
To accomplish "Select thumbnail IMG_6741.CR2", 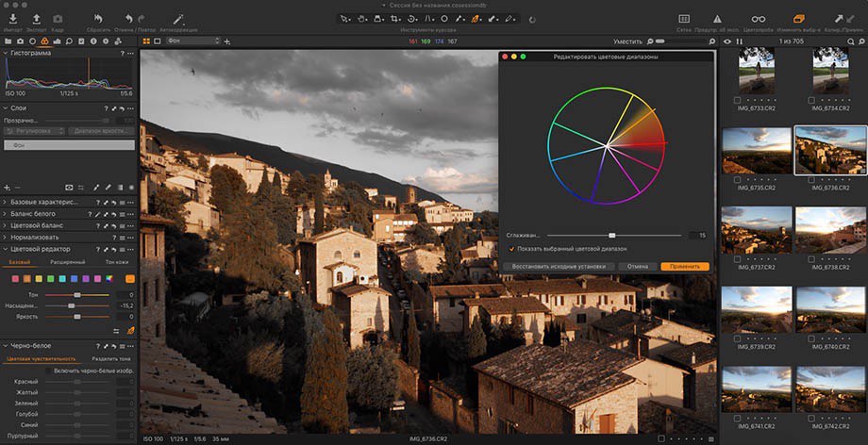I will pos(757,389).
